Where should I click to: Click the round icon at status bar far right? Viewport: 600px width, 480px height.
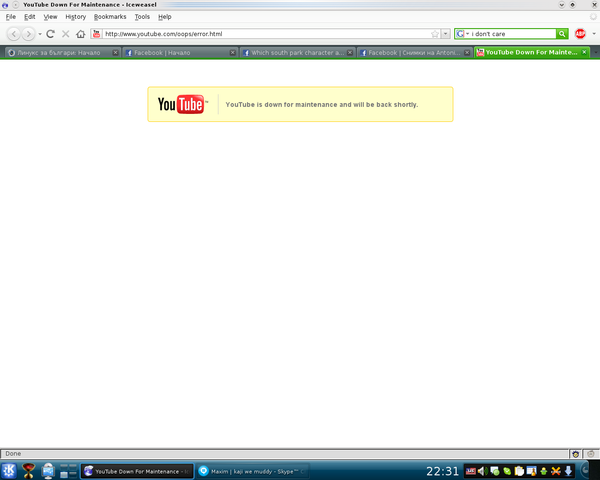point(591,454)
